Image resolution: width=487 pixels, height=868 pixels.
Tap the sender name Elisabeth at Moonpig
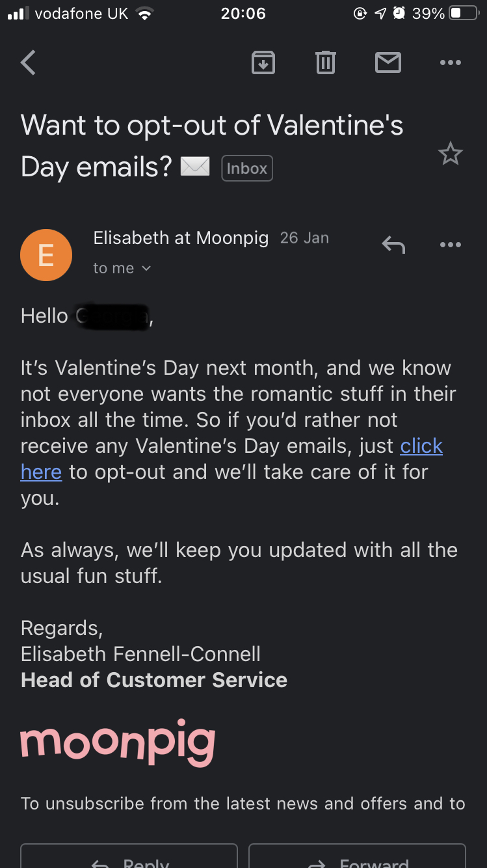click(x=181, y=238)
